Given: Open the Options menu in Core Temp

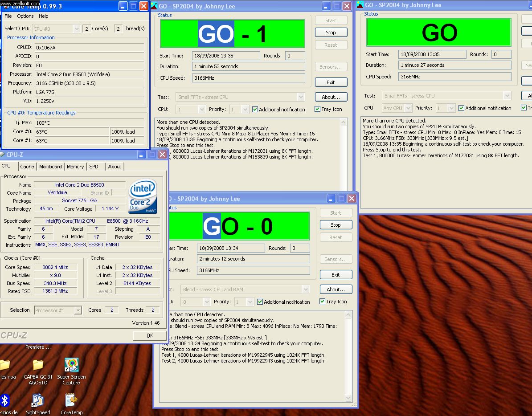Looking at the screenshot, I should coord(25,16).
